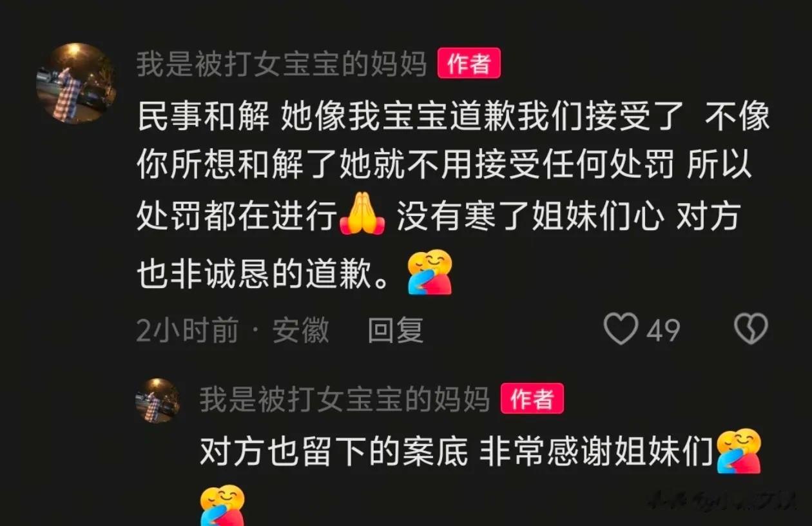Viewport: 812px width, 526px height.
Task: Open top username 我是被打女宝宝的妈妈
Action: pos(282,64)
